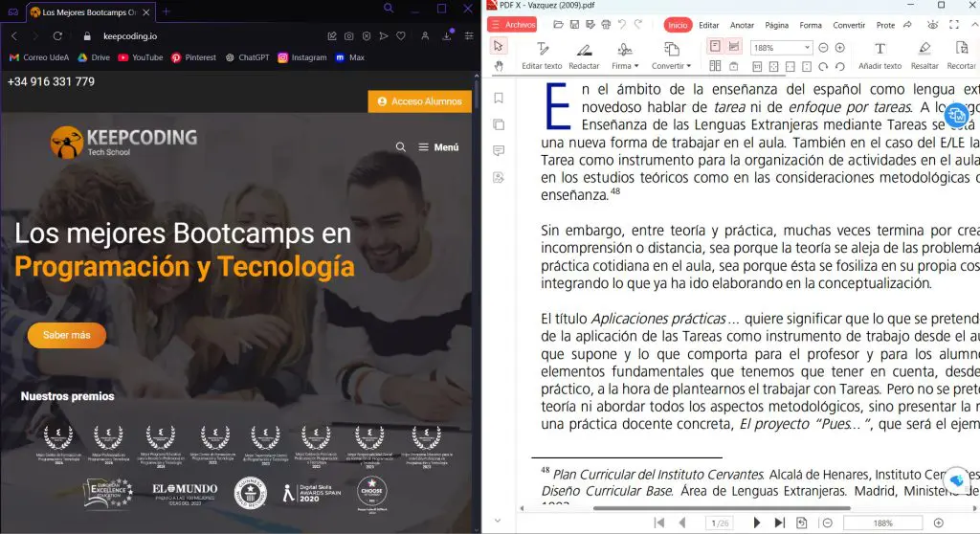980x534 pixels.
Task: Open the ChatGPT bookmark
Action: [248, 57]
